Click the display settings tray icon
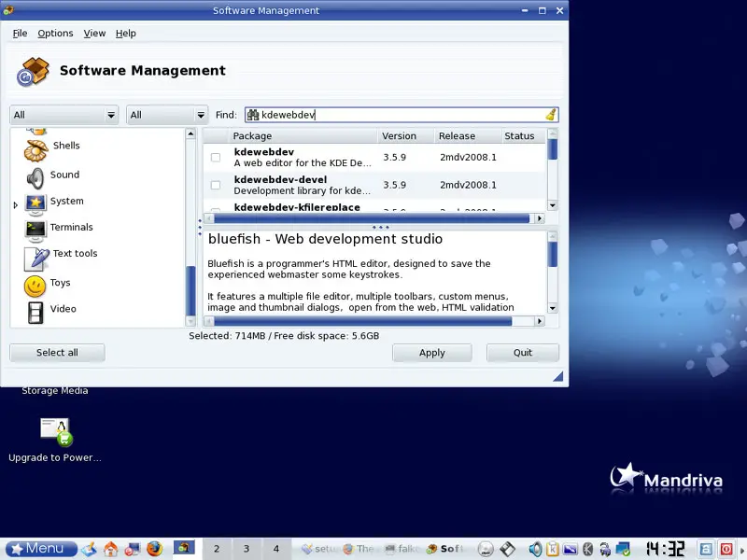The height and width of the screenshot is (560, 747). click(x=571, y=550)
